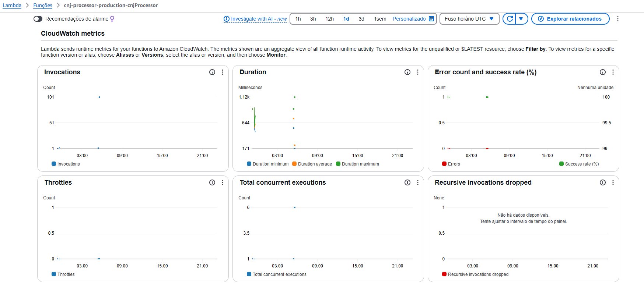Open Duration widget options menu
This screenshot has width=644, height=284.
click(x=418, y=72)
